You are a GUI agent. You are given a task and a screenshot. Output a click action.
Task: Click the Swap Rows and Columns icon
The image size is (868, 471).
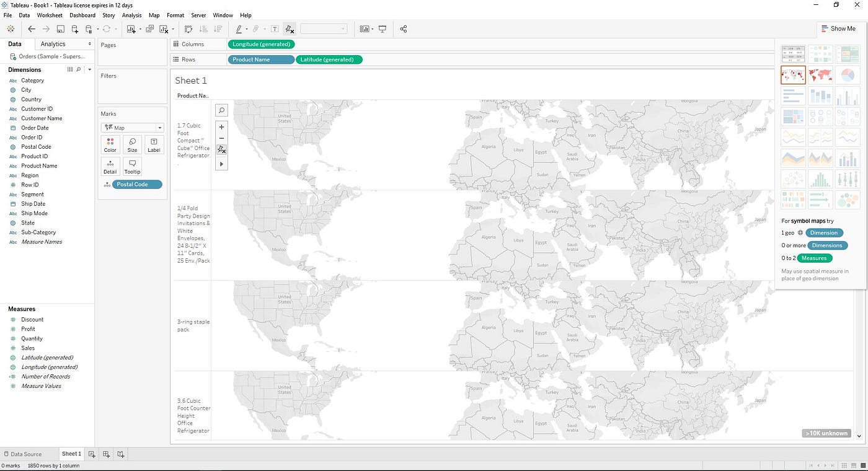[188, 29]
